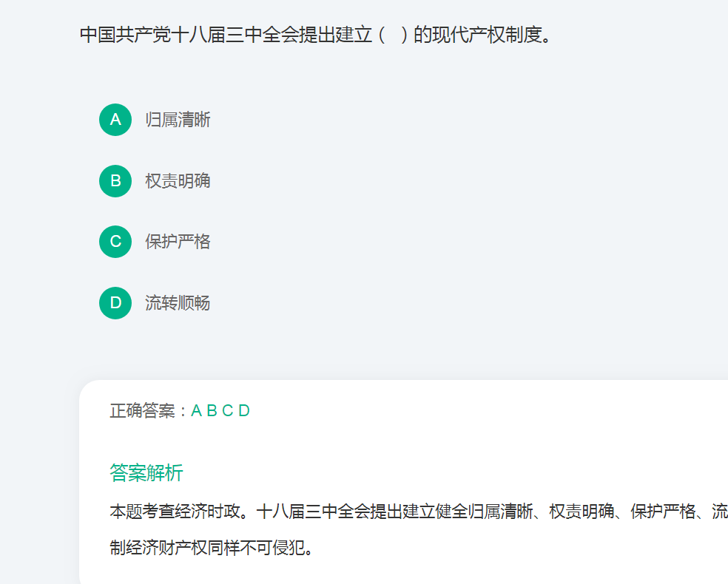Select the green D option circle
Viewport: 728px width, 584px height.
(x=115, y=303)
